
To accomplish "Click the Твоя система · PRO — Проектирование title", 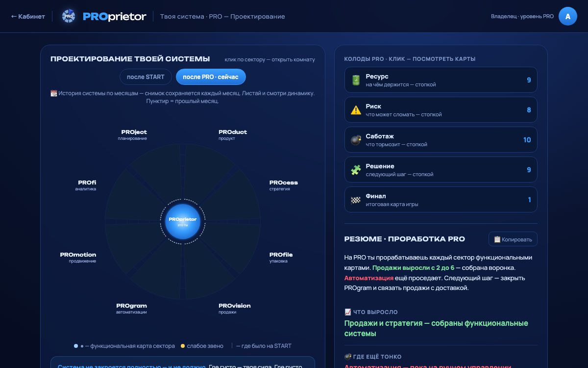I will (x=222, y=16).
